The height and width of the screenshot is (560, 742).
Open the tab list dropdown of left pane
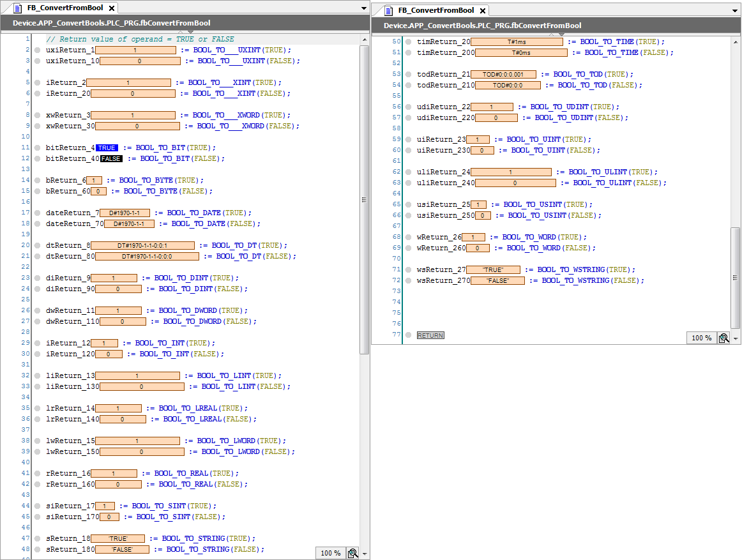[x=364, y=8]
